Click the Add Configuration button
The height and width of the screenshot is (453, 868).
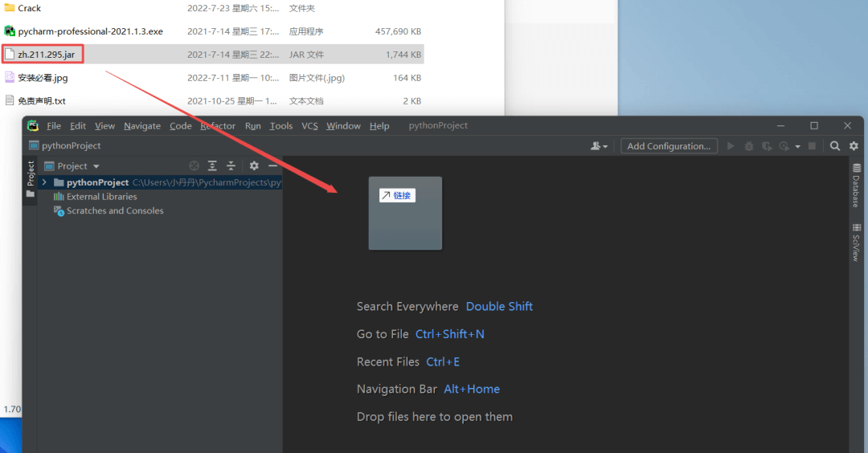tap(669, 146)
